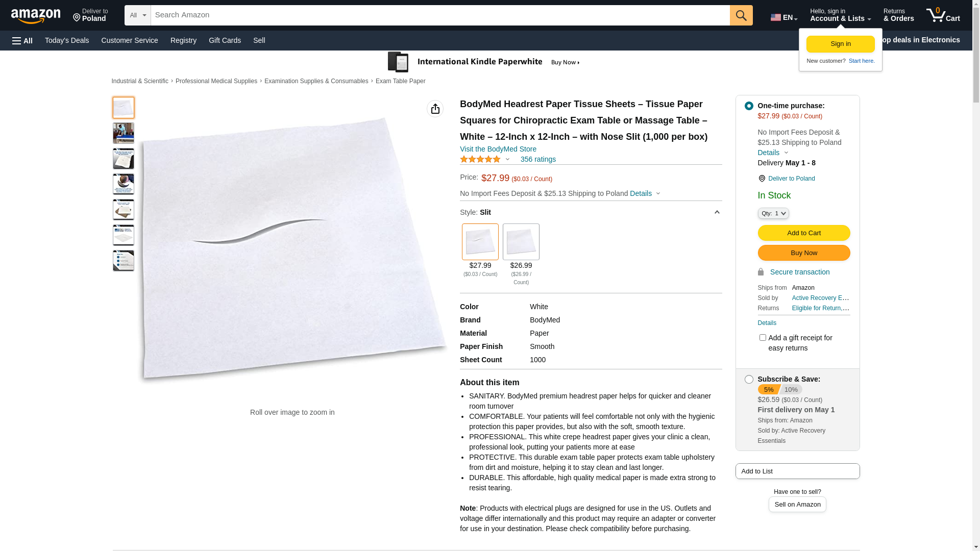Open the shopping cart icon
980x551 pixels.
point(943,15)
